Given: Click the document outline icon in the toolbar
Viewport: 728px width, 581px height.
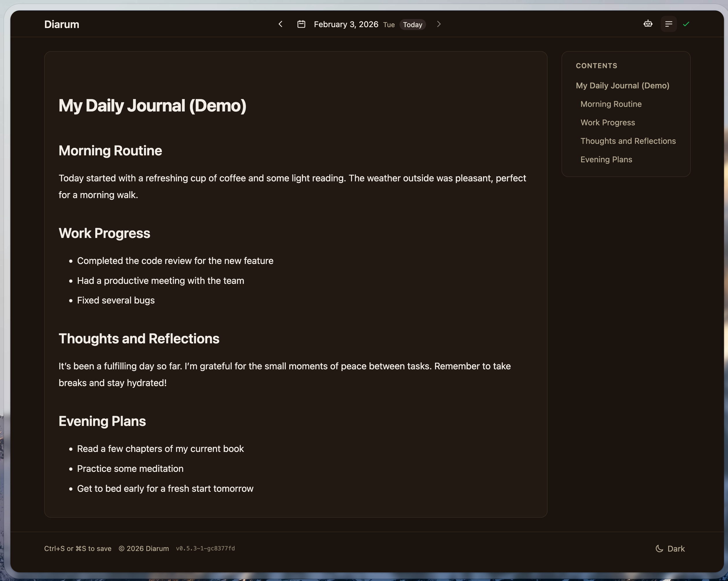Looking at the screenshot, I should pos(669,24).
